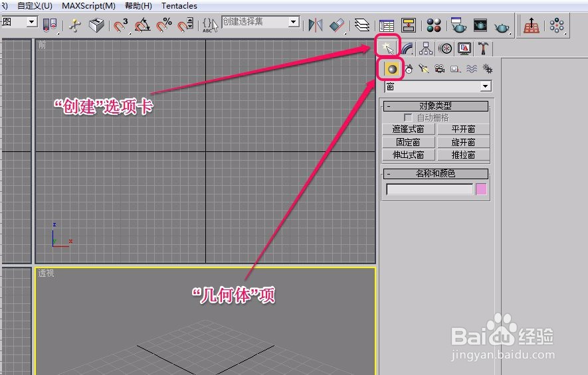Toggle the Percent Snap icon

tap(164, 25)
